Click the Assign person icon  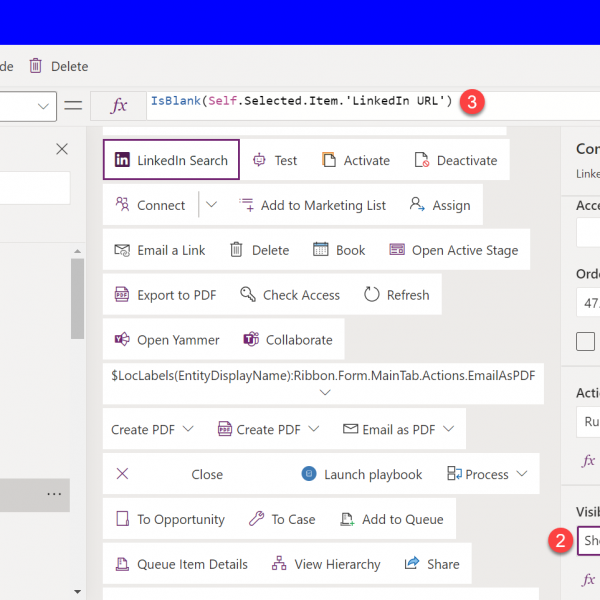(417, 205)
